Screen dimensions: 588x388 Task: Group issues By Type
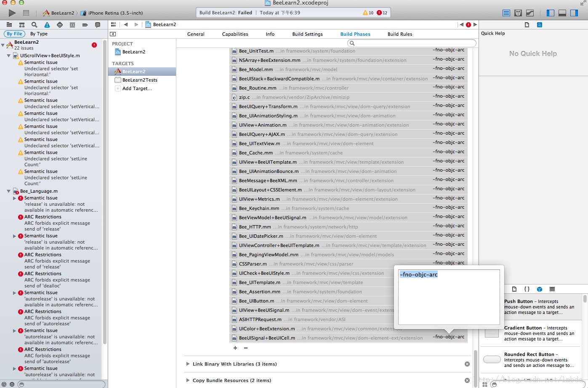tap(39, 34)
